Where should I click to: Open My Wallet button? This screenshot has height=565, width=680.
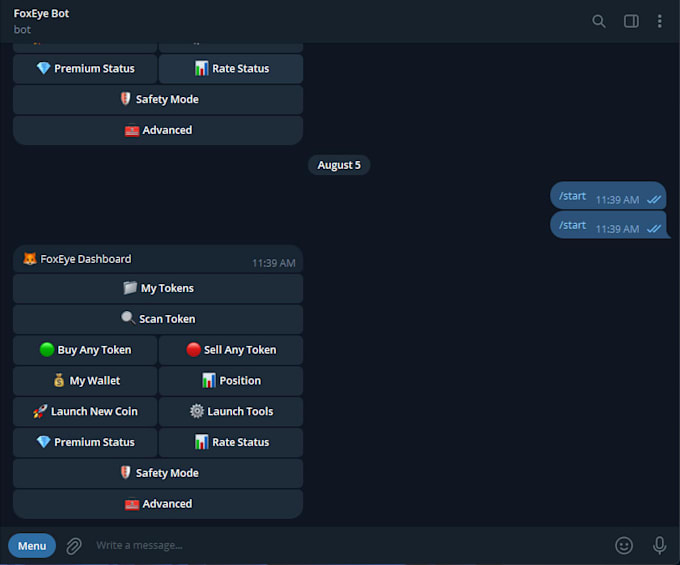pyautogui.click(x=85, y=381)
